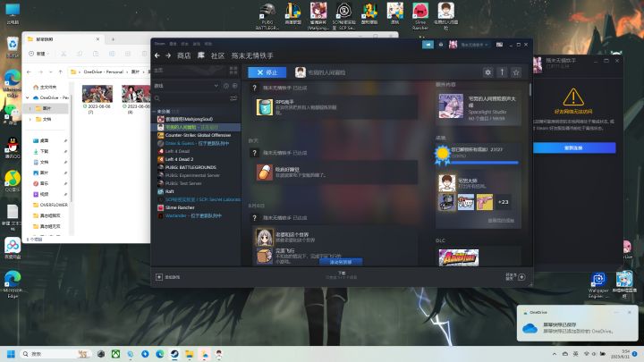Select Raft in the Steam library
Image resolution: width=644 pixels, height=362 pixels.
(x=170, y=191)
